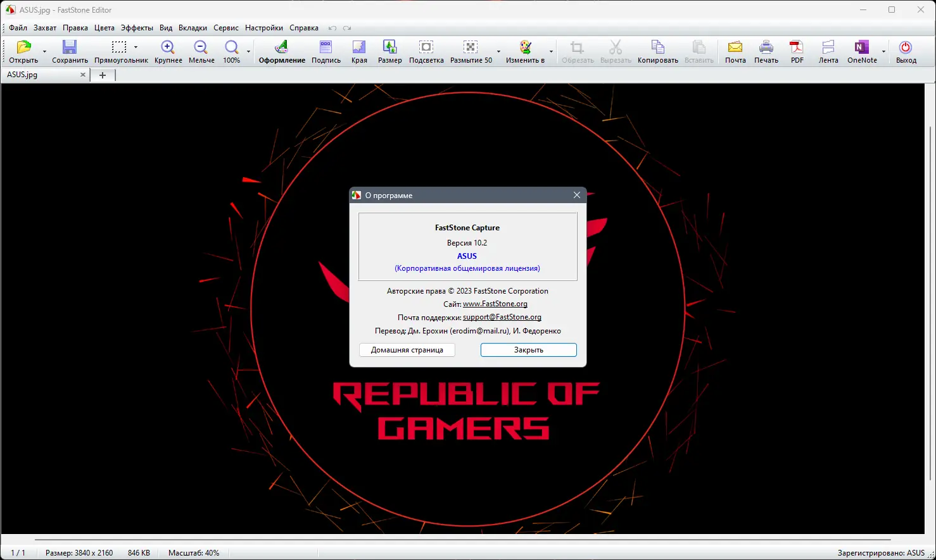936x560 pixels.
Task: Send image via Почта icon
Action: pyautogui.click(x=735, y=47)
